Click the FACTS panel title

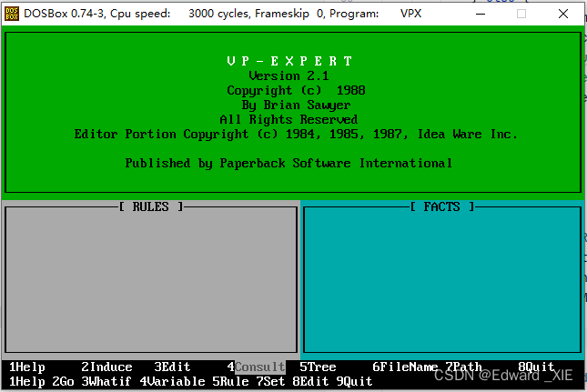click(441, 206)
